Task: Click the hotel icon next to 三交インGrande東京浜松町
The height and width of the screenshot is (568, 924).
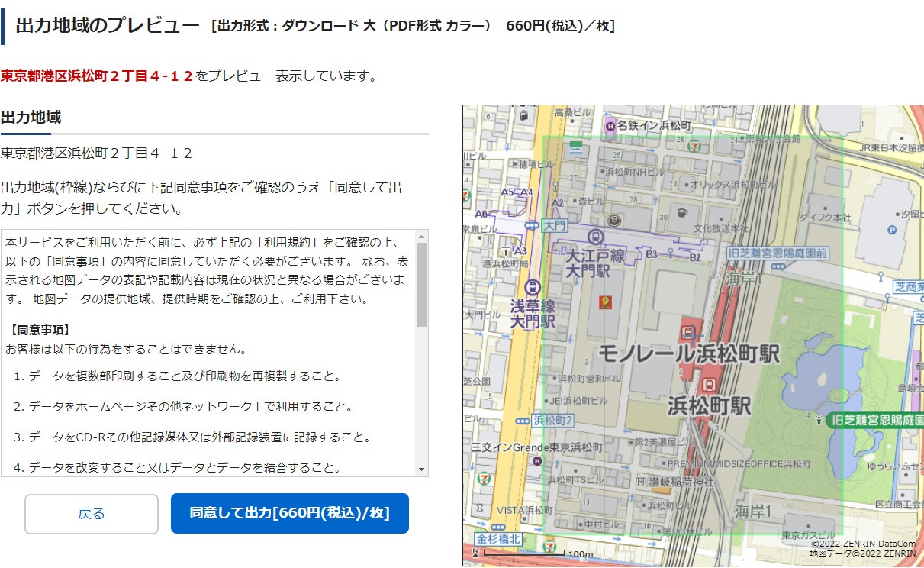Action: pyautogui.click(x=537, y=462)
